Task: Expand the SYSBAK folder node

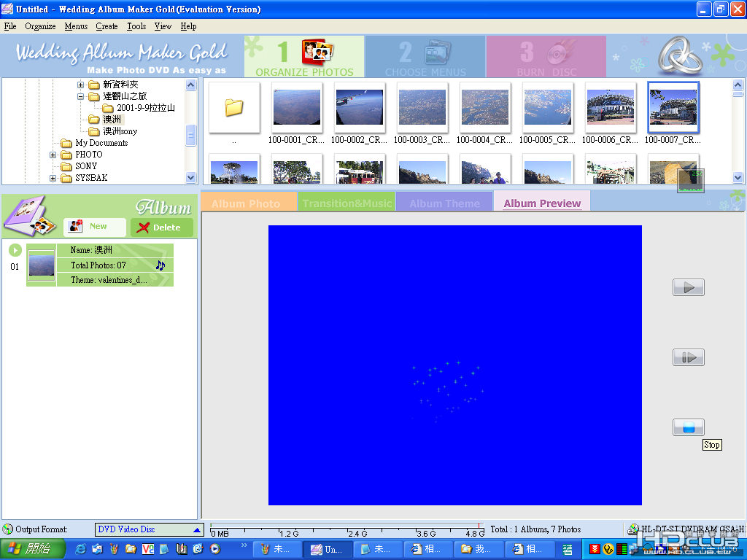Action: [53, 178]
